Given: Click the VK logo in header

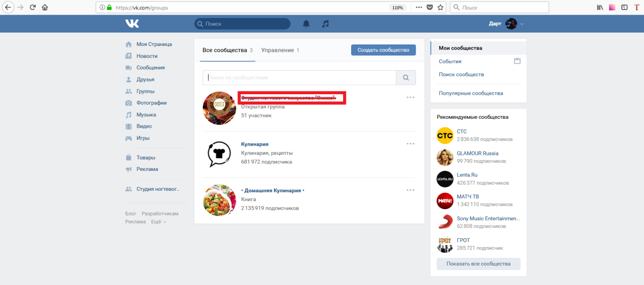Looking at the screenshot, I should click(132, 24).
